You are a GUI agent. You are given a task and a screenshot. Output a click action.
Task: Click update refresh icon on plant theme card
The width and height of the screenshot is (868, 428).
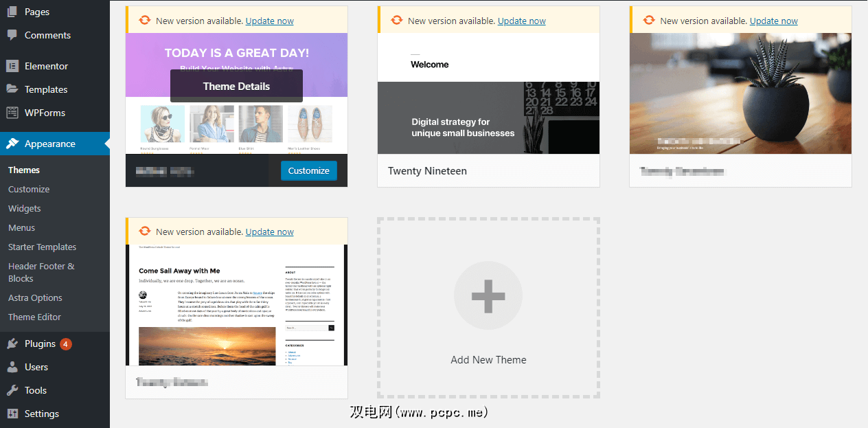click(649, 21)
